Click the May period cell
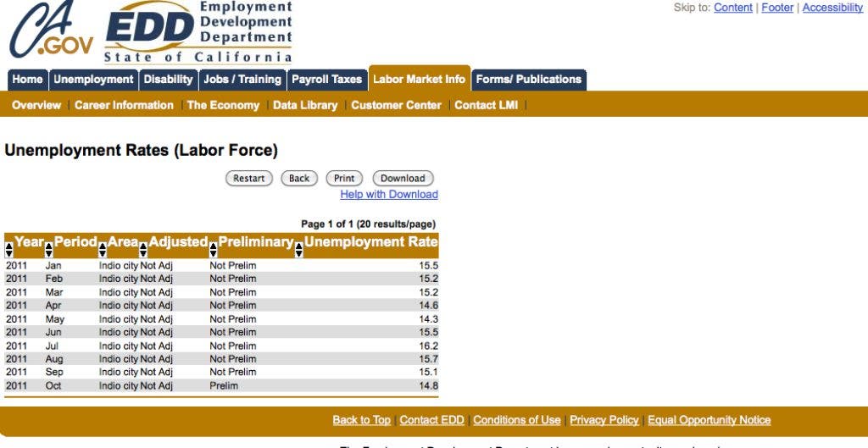 pyautogui.click(x=55, y=319)
